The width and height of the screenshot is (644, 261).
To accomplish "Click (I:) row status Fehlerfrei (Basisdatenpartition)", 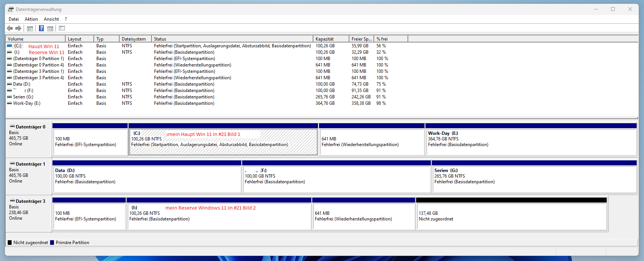I will 184,52.
